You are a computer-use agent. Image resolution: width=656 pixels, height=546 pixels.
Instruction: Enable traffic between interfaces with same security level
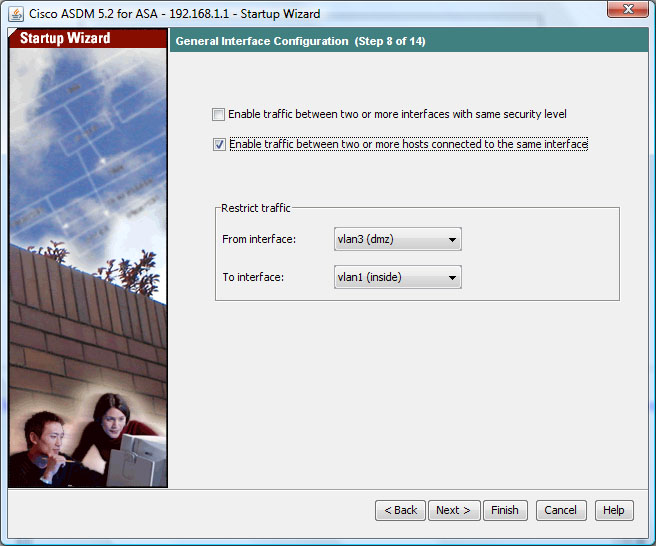point(218,114)
